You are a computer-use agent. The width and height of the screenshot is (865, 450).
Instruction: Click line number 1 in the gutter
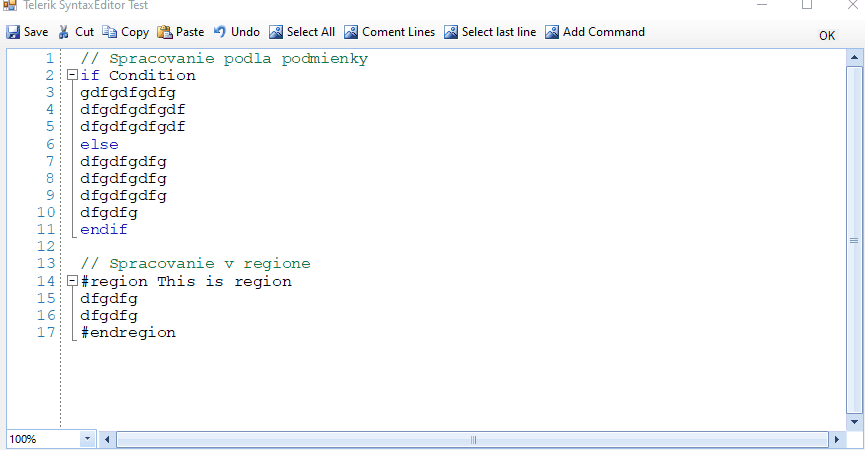pyautogui.click(x=50, y=58)
